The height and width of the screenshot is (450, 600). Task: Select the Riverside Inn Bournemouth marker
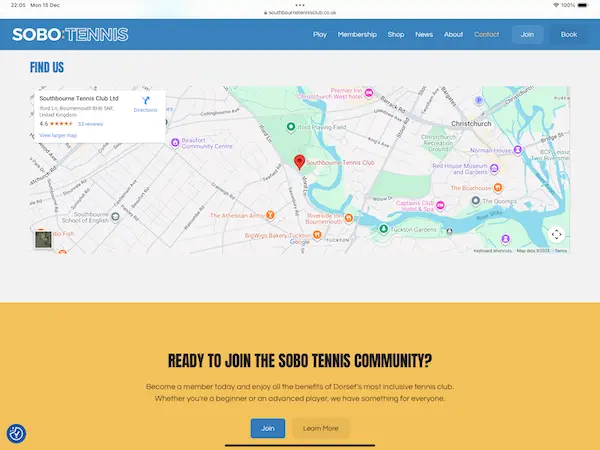click(349, 218)
